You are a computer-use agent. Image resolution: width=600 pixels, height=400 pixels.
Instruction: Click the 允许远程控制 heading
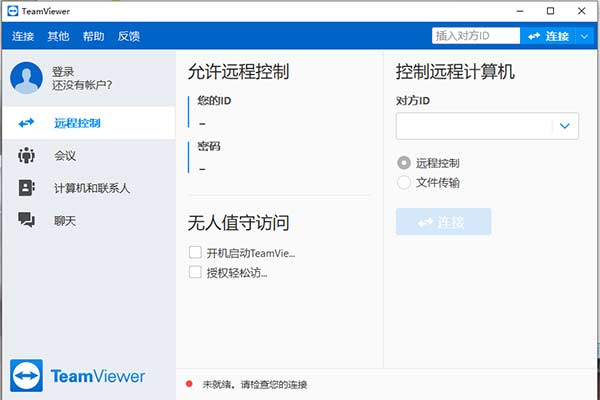point(238,72)
